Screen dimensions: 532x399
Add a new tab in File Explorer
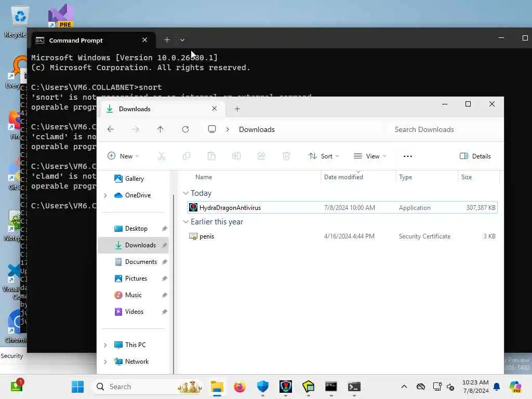point(237,109)
